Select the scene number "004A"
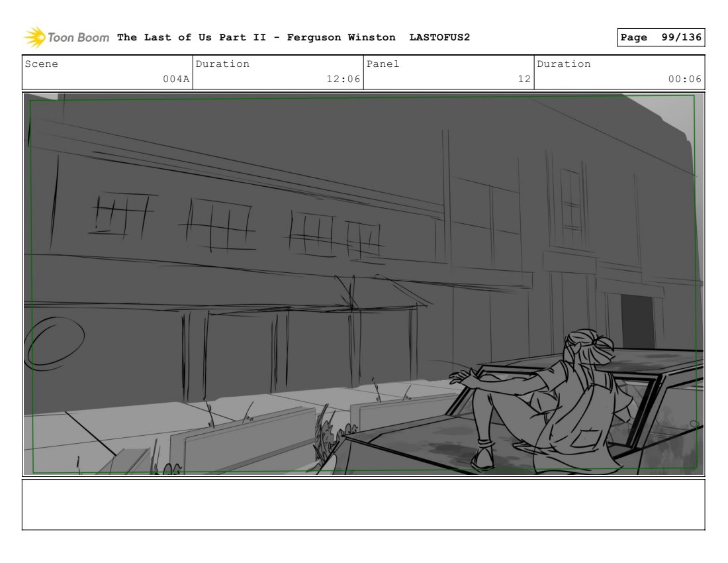Viewport: 728px width, 563px height. [176, 79]
